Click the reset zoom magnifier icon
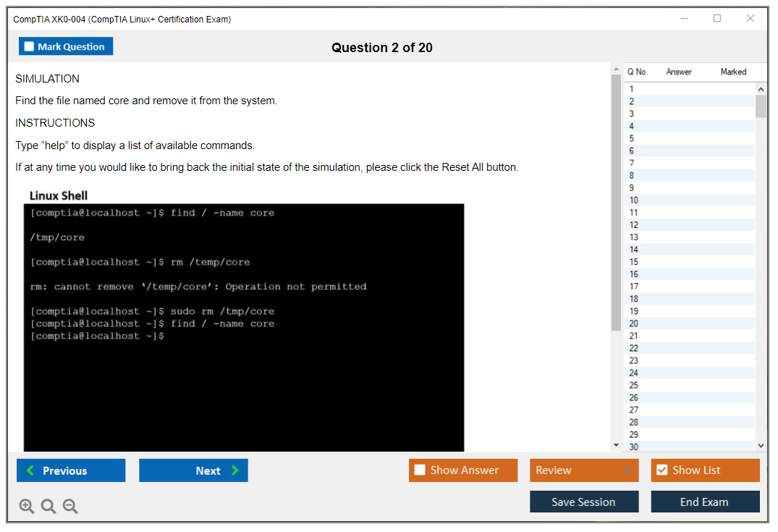 [x=48, y=507]
